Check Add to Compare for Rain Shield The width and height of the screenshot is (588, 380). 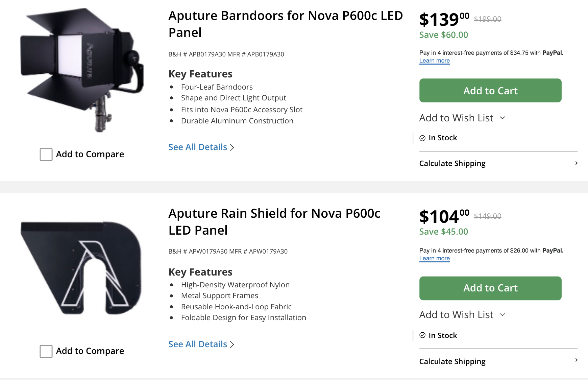[x=46, y=351]
